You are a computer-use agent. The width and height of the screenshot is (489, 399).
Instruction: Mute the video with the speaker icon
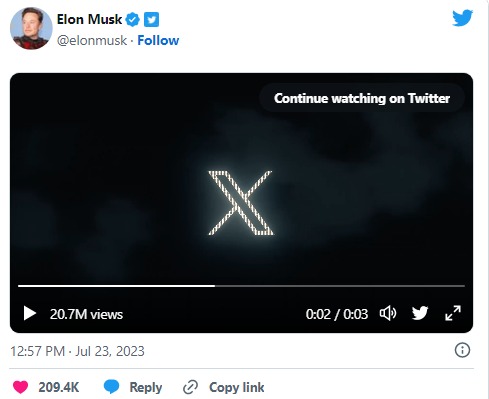388,314
